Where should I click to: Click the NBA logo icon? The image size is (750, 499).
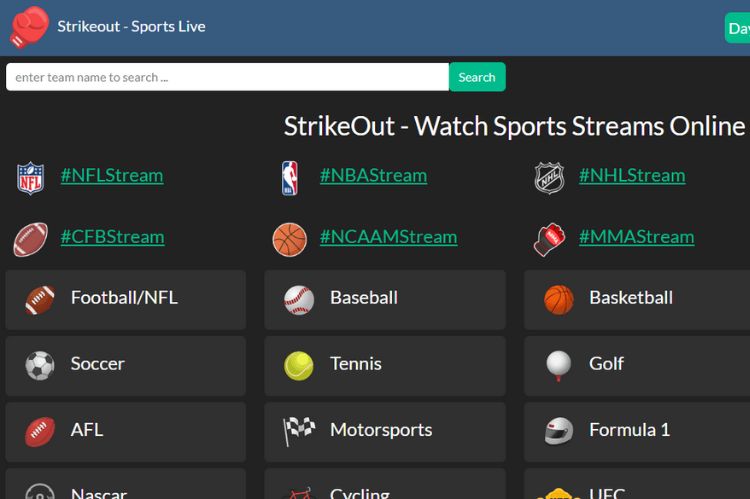(290, 178)
